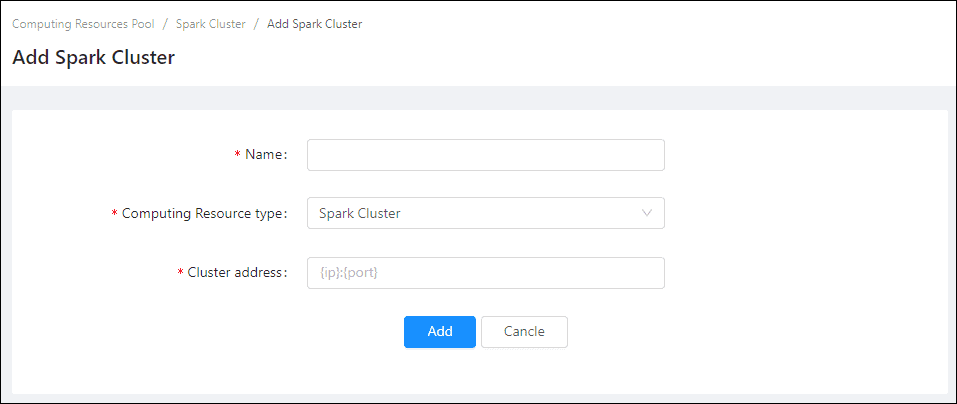Click the asterisk beside Cluster address
Screen dimensions: 957x404
click(x=180, y=274)
